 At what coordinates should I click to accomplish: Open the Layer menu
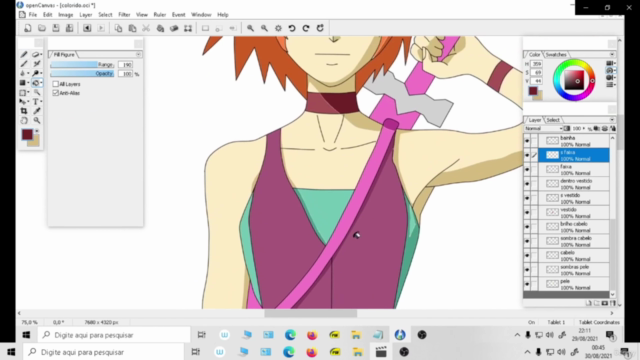click(x=86, y=15)
